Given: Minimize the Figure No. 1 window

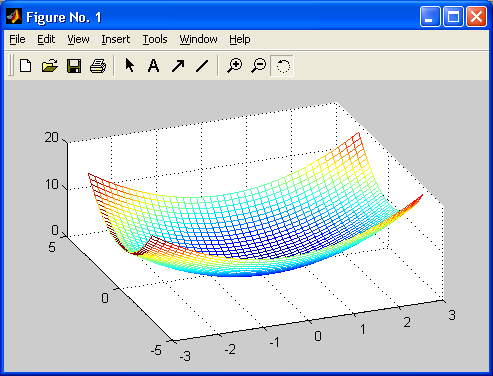Looking at the screenshot, I should pyautogui.click(x=430, y=16).
